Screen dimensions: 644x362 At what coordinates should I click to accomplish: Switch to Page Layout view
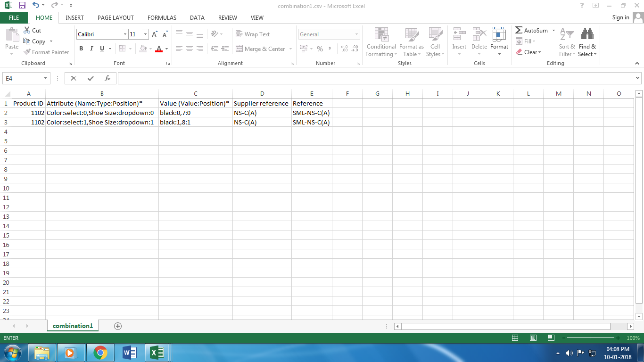[x=533, y=338]
